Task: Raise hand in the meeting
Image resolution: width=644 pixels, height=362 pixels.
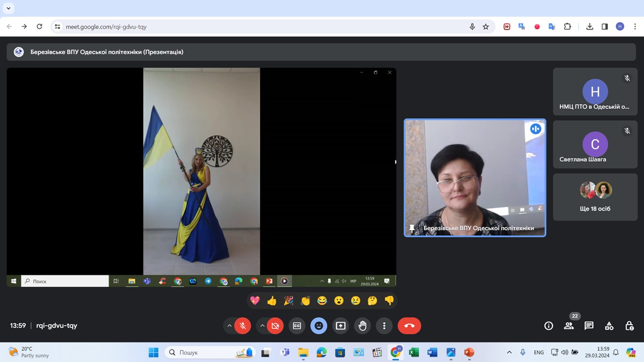Action: click(x=362, y=326)
